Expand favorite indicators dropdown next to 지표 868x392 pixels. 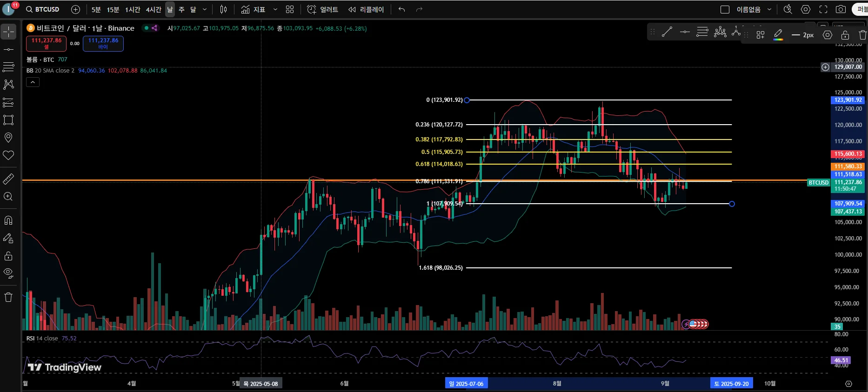pyautogui.click(x=275, y=9)
